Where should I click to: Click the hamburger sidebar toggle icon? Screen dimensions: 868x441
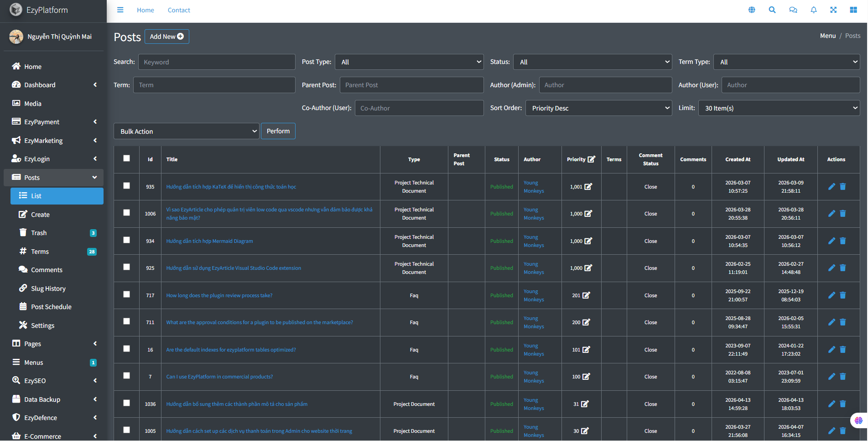(x=120, y=10)
